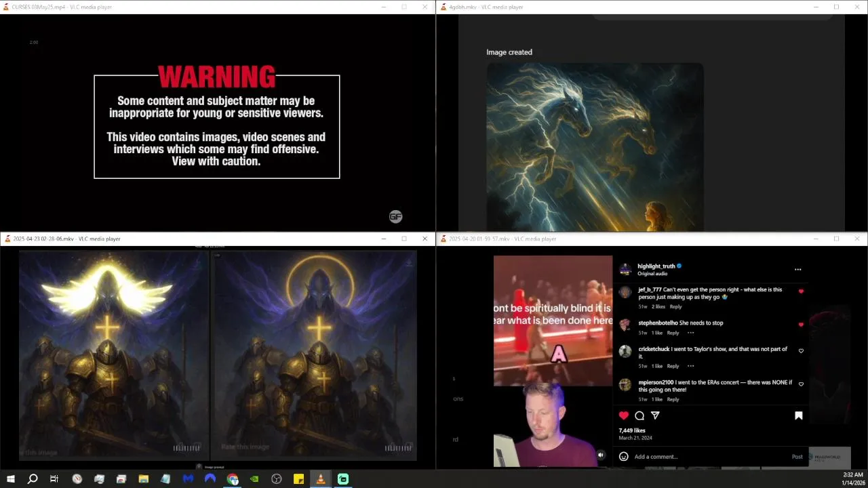Click the halo knight right image
Screen dimensions: 868x488
[315, 355]
